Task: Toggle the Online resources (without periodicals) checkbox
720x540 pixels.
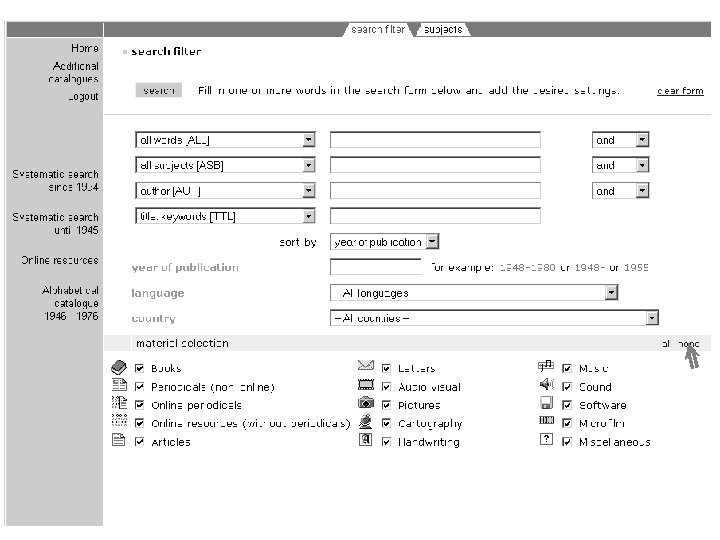Action: (x=140, y=423)
